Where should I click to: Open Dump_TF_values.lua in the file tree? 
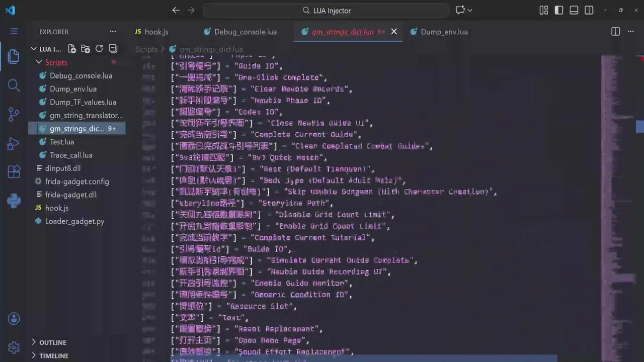(x=77, y=102)
